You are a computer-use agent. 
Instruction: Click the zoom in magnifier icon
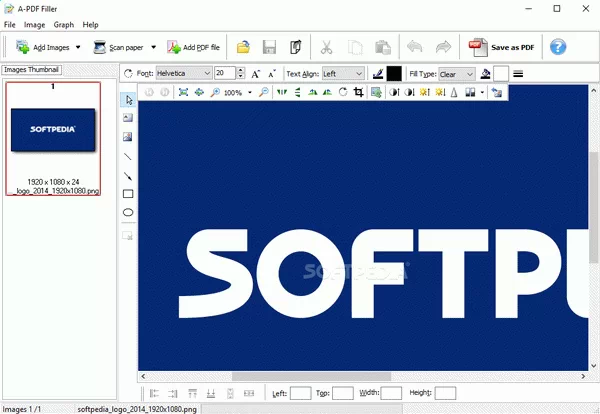point(263,92)
